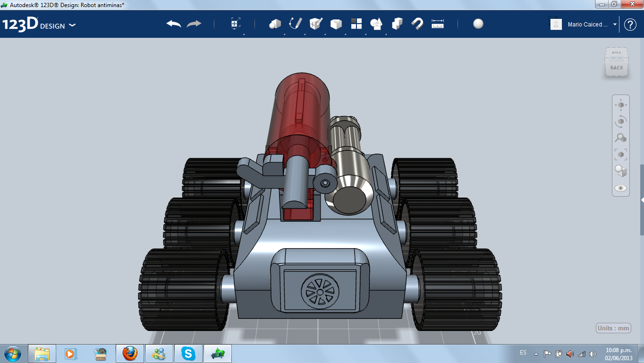Activate the Snap magnet tool

(417, 24)
